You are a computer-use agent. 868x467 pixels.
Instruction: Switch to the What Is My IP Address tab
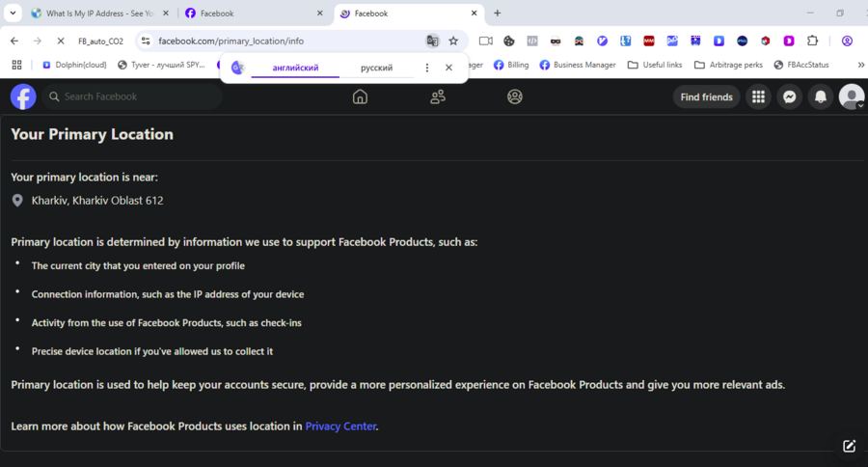coord(98,14)
